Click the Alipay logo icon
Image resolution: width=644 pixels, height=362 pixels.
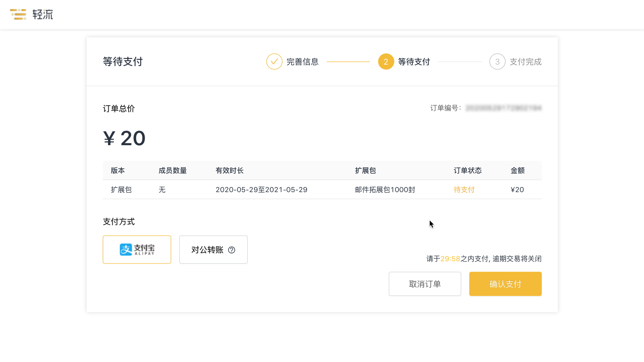126,250
